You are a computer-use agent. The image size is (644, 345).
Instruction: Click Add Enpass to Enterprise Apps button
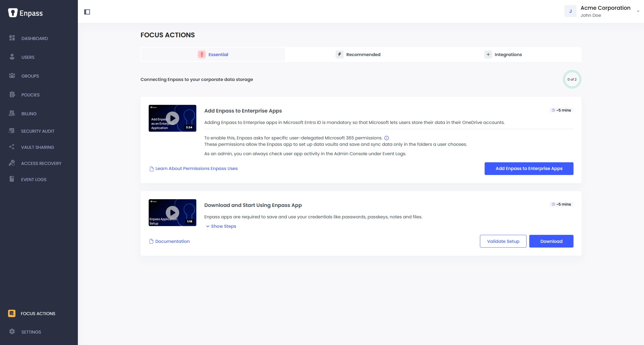pos(529,169)
